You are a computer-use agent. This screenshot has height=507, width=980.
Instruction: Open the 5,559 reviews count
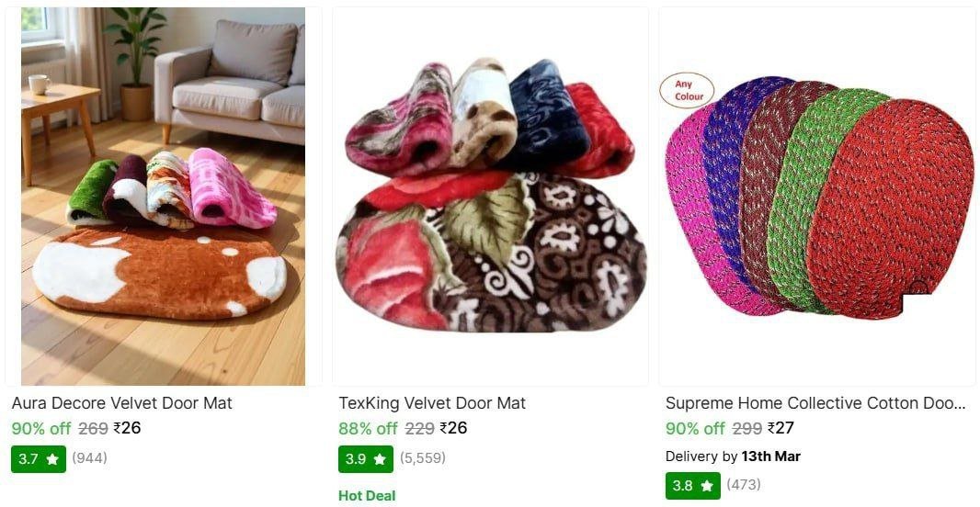423,457
